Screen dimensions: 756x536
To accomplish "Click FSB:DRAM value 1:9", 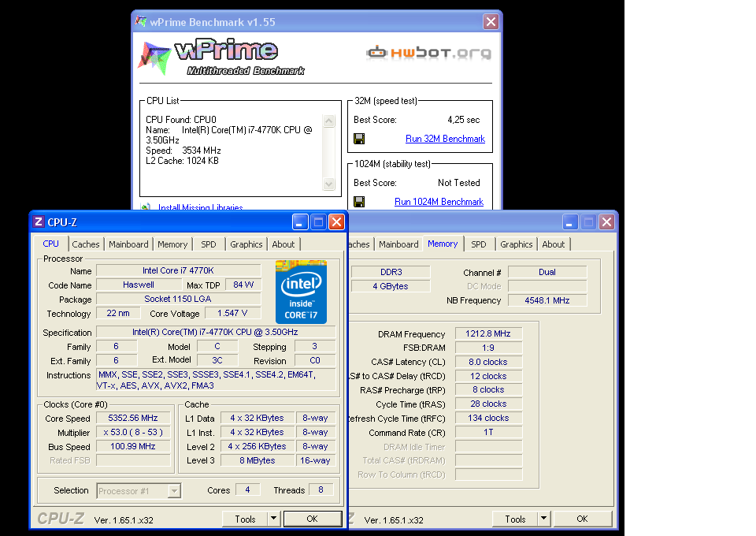I will (x=488, y=348).
